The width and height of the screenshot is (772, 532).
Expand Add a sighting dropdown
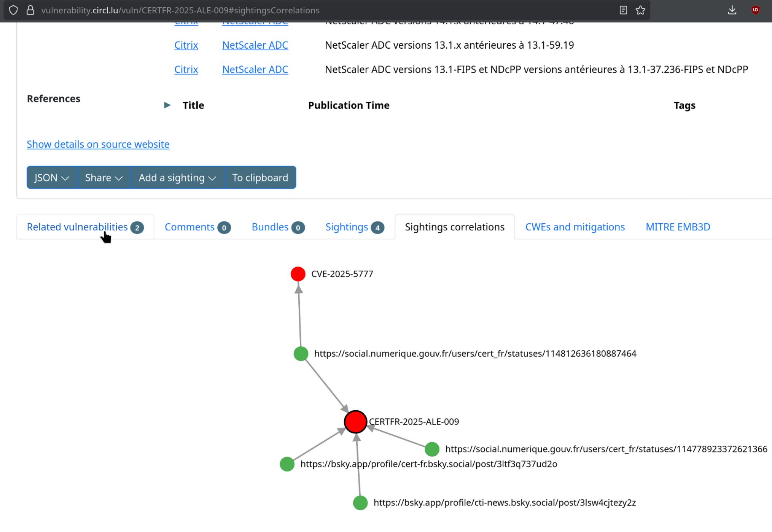click(x=177, y=178)
